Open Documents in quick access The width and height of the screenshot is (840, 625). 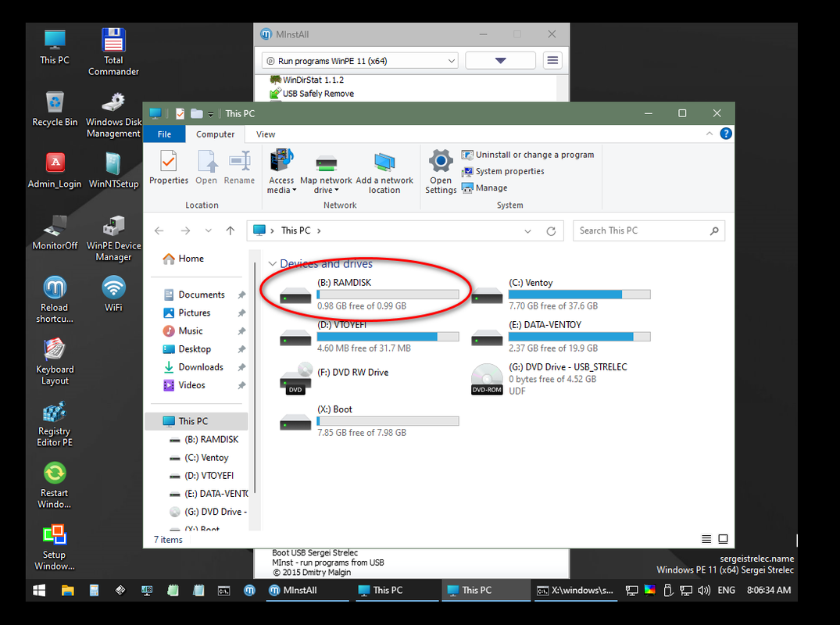pyautogui.click(x=202, y=295)
